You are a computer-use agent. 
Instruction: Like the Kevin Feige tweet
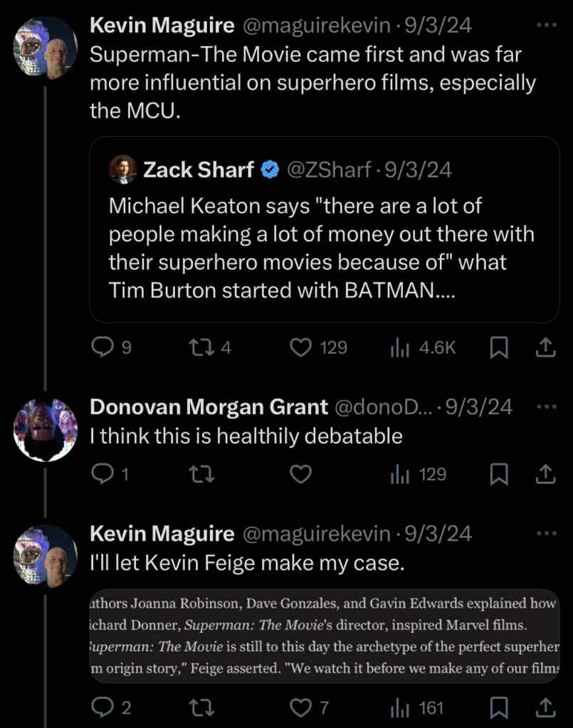point(302,707)
